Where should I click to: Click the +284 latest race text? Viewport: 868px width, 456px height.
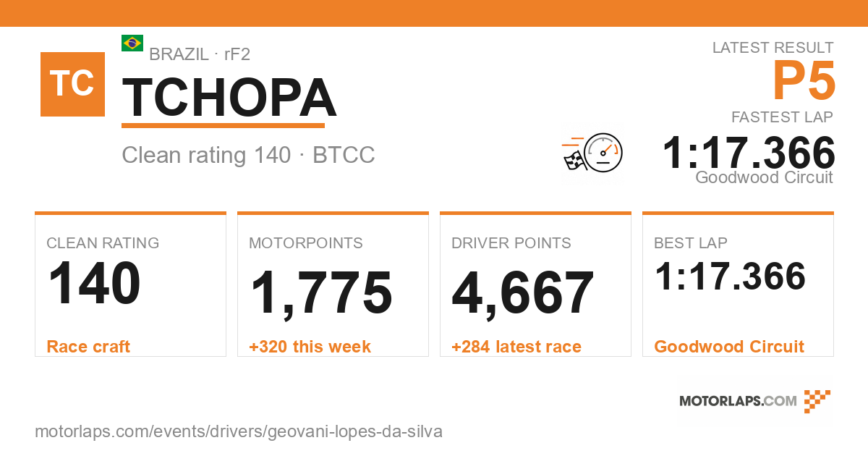click(x=516, y=347)
